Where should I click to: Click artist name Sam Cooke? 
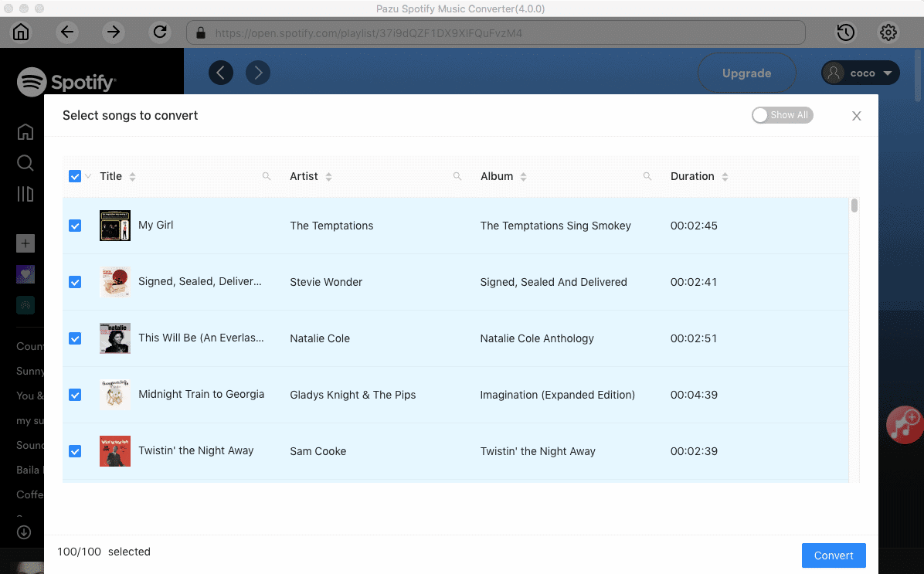[x=318, y=451]
